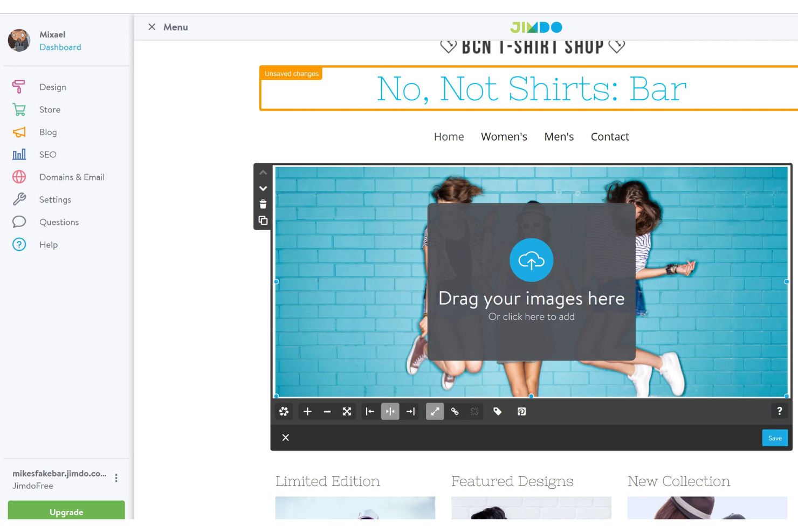Move the gallery element up with chevron

tap(263, 172)
